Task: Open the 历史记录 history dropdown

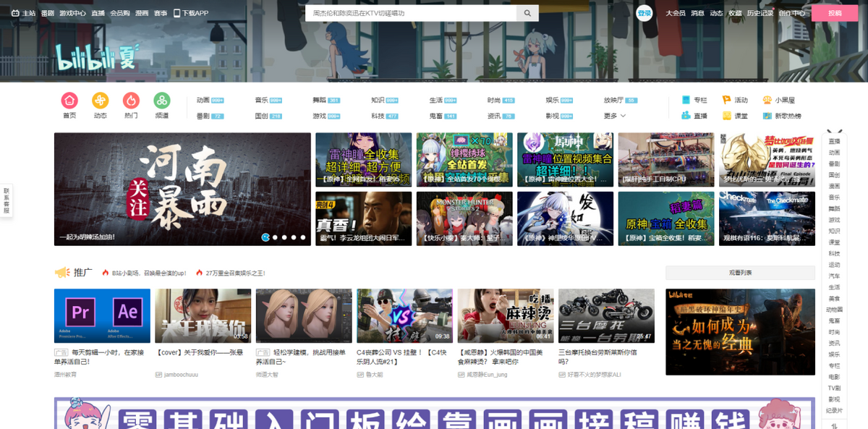Action: pos(760,13)
